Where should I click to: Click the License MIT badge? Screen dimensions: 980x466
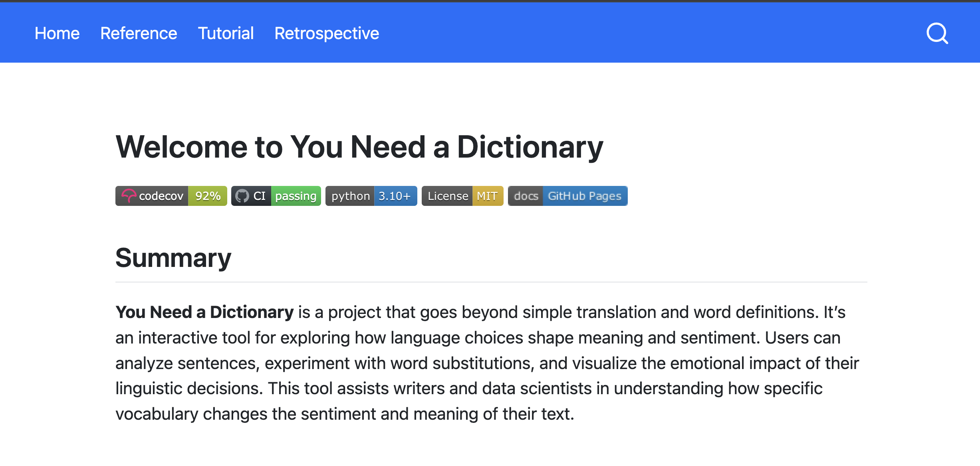pos(462,196)
